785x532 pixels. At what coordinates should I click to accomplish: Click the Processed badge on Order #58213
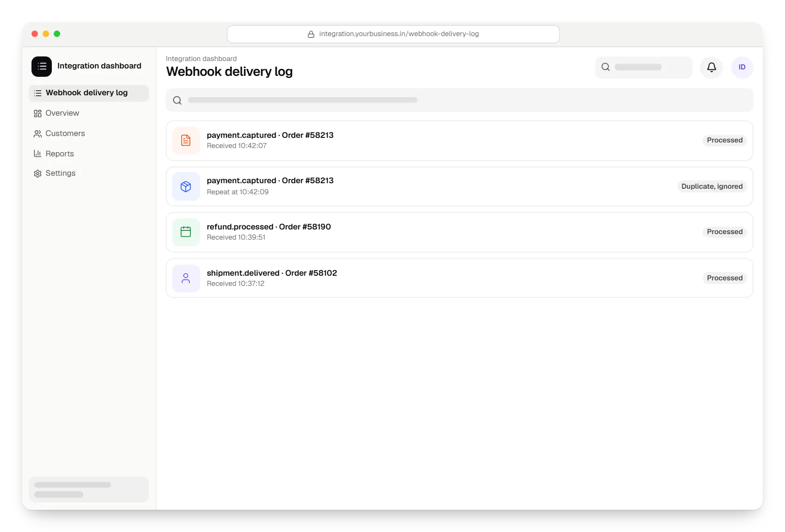point(724,140)
